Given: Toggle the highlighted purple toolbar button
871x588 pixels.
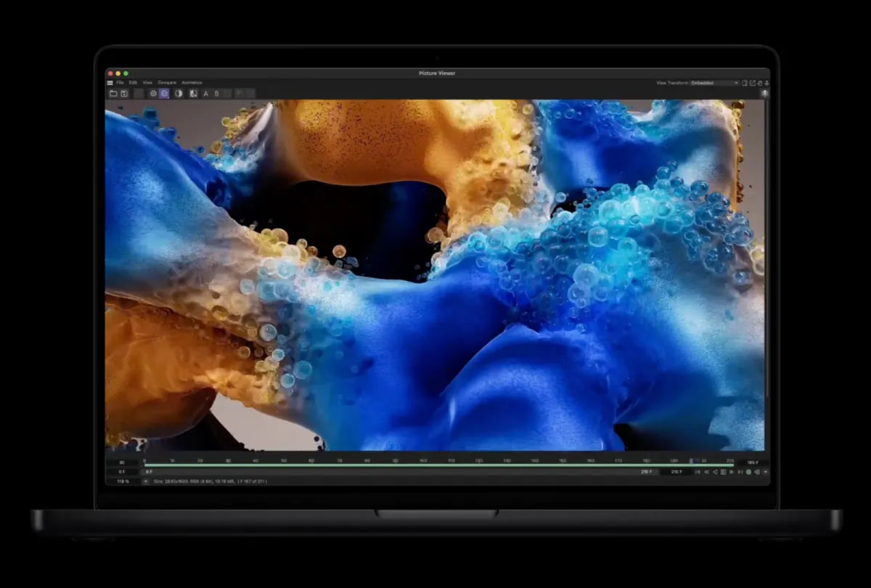Looking at the screenshot, I should click(x=164, y=94).
